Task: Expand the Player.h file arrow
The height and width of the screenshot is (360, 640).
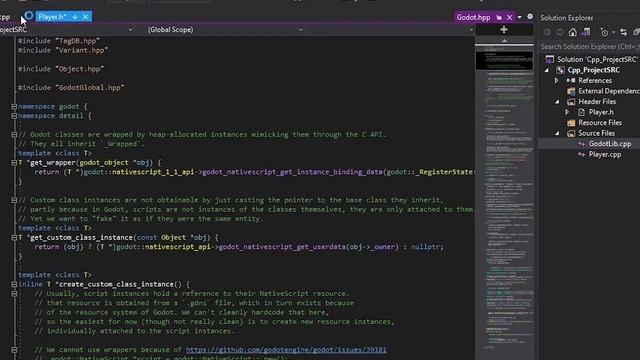Action: (x=567, y=112)
